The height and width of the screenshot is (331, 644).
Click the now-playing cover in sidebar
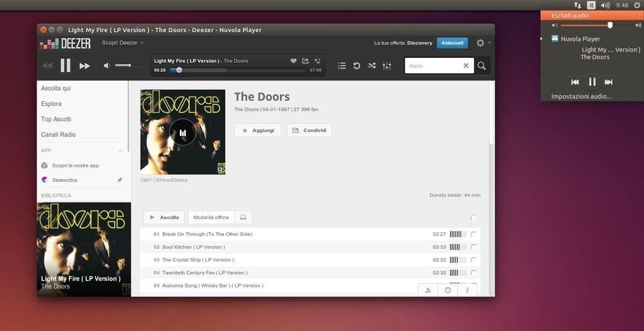point(84,249)
